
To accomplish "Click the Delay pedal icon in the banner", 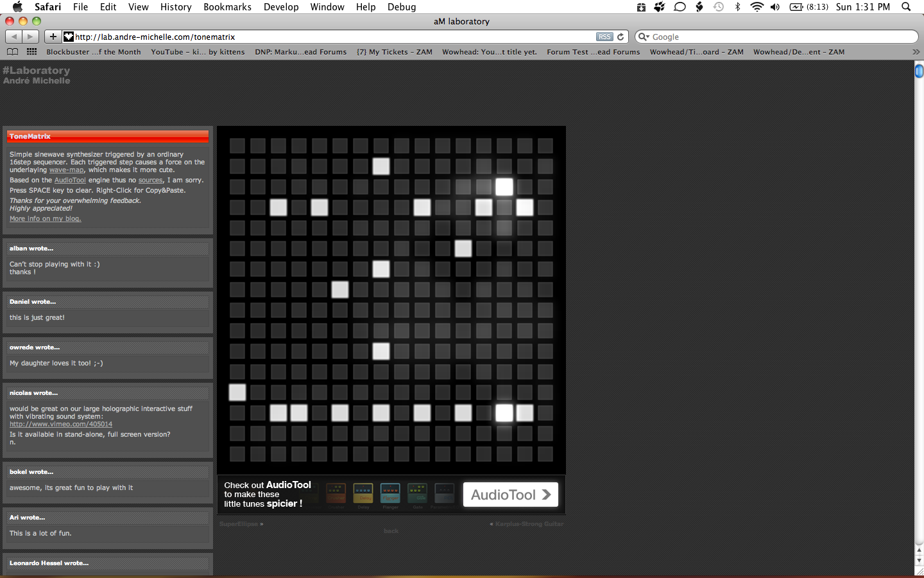I will click(363, 493).
